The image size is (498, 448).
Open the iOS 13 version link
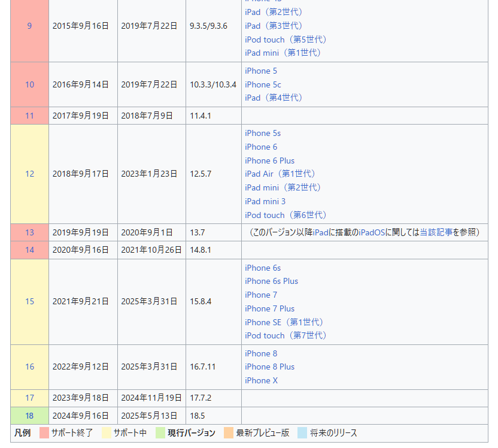click(29, 232)
